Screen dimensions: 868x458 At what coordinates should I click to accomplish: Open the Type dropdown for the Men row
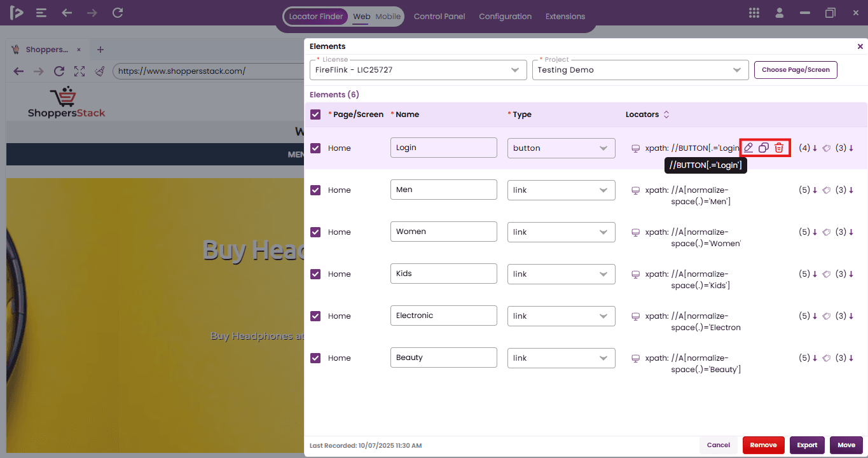[x=561, y=190]
